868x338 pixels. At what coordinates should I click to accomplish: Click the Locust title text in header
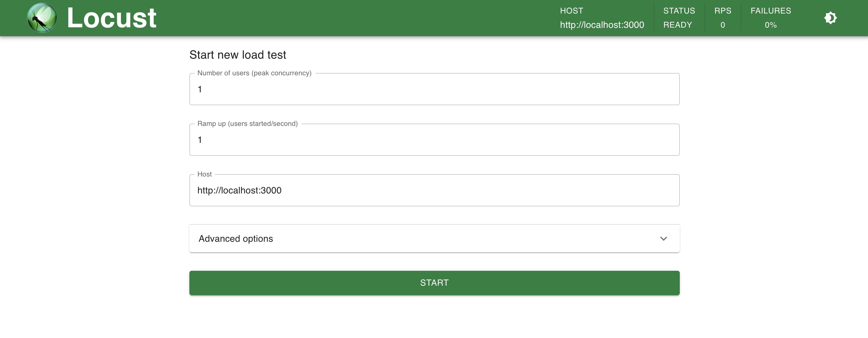(112, 18)
